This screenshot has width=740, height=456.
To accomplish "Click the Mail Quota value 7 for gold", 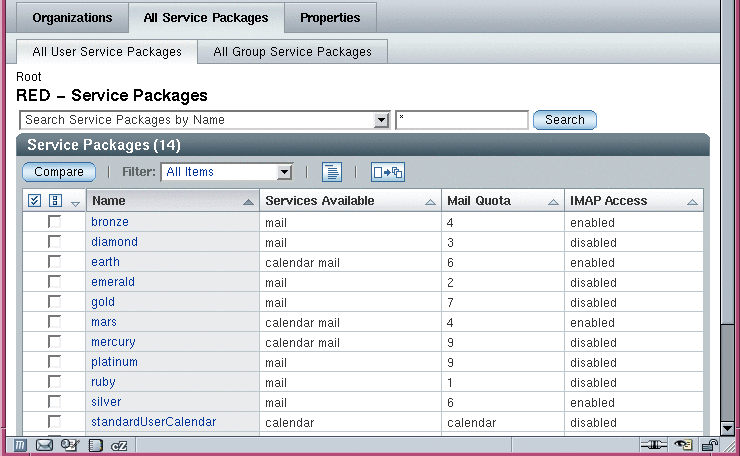I will (x=450, y=303).
